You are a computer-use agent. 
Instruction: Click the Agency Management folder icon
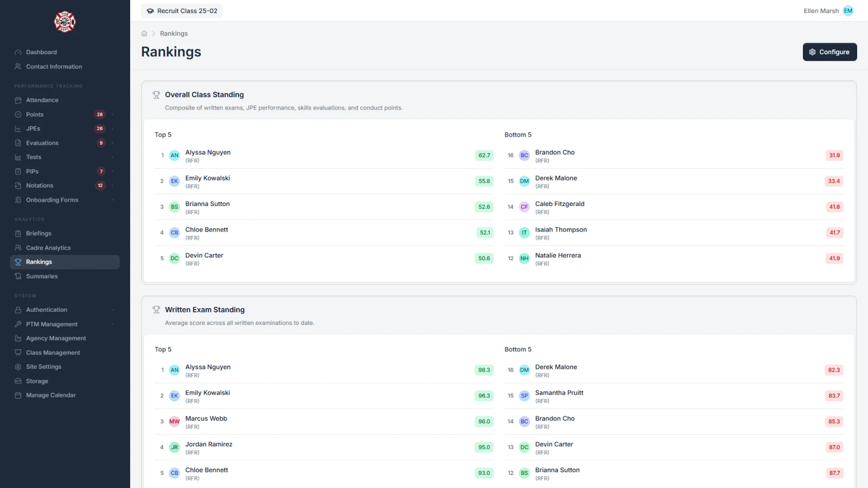(x=18, y=338)
